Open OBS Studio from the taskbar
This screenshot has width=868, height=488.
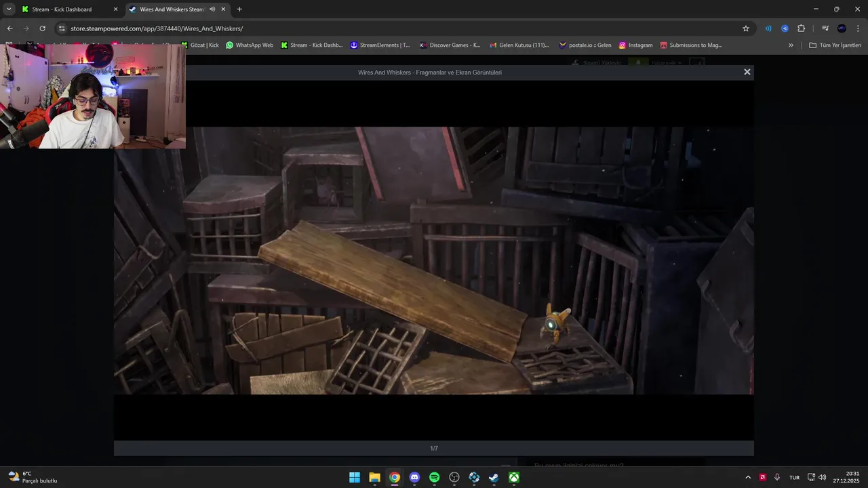[454, 477]
